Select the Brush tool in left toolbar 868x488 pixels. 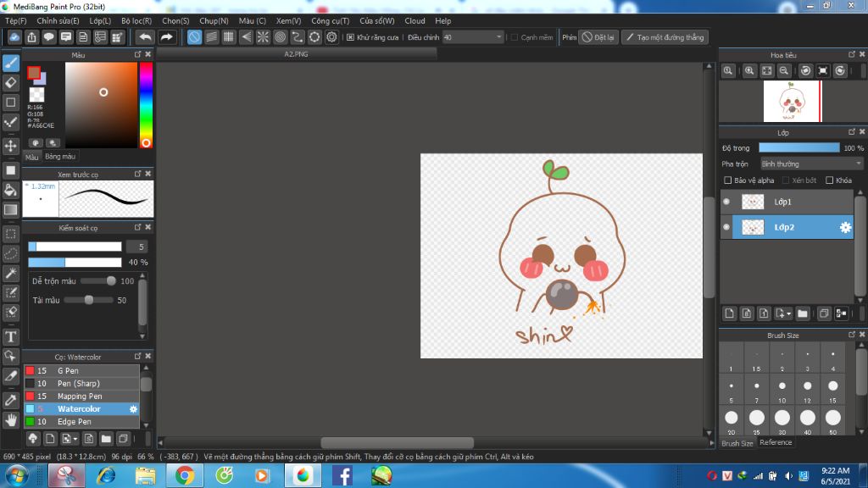coord(10,63)
